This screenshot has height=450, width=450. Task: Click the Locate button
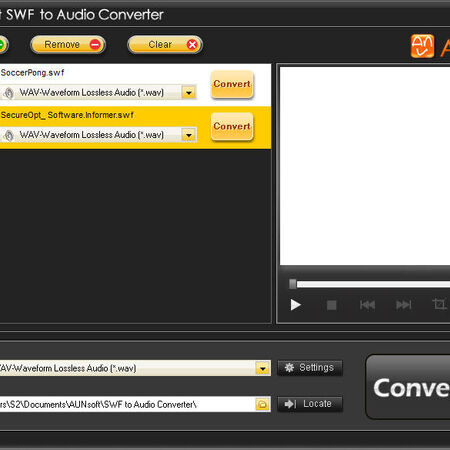pos(310,404)
